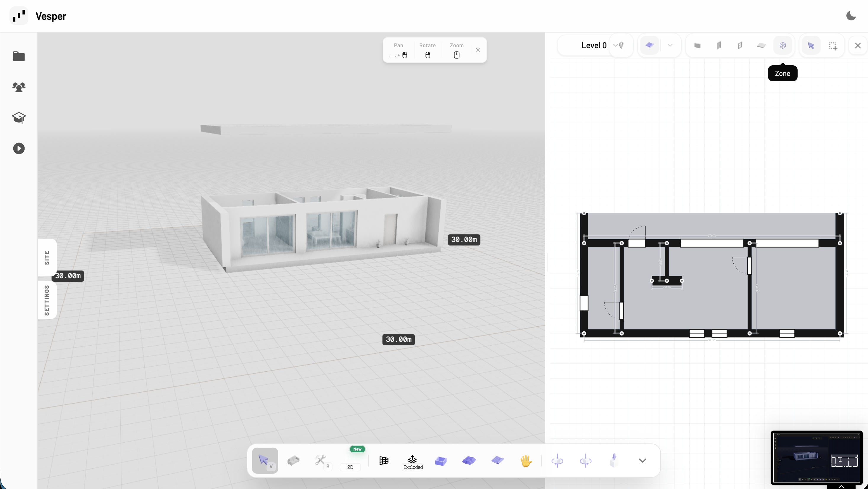Activate the marquee selection tool
Screen dimensions: 868x489
click(833, 46)
